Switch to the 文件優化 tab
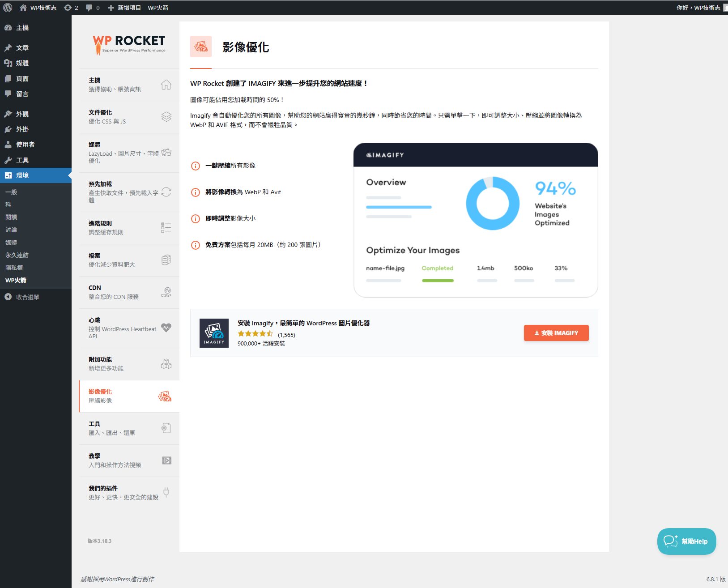 [x=129, y=117]
